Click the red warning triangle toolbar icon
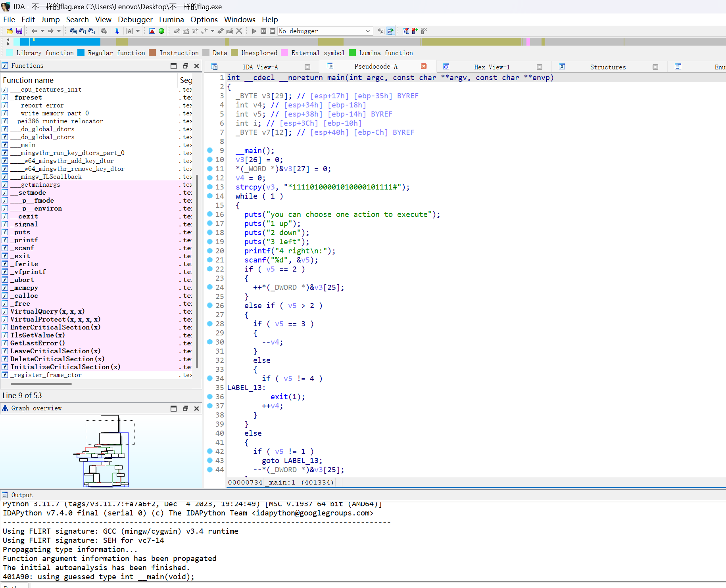The height and width of the screenshot is (588, 726). 152,31
